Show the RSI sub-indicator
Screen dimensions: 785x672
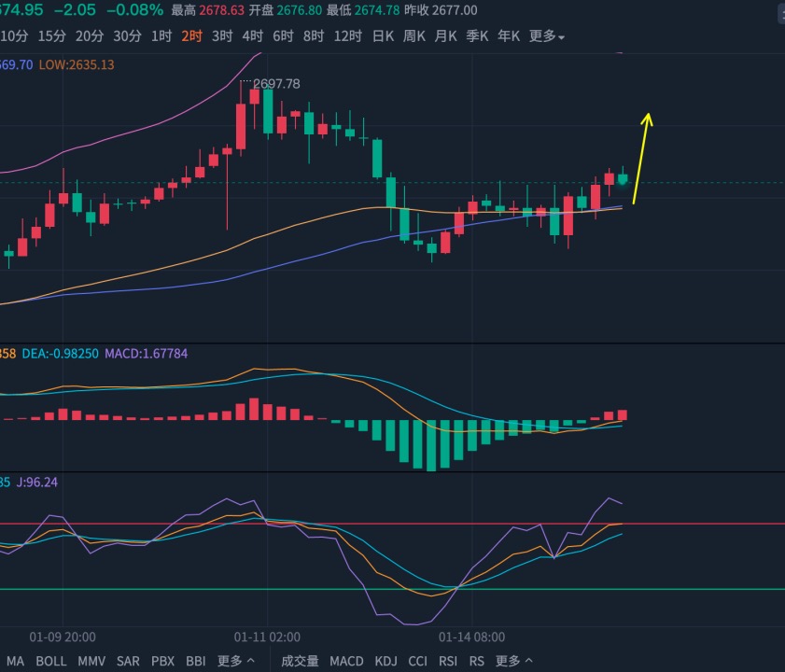pos(448,661)
